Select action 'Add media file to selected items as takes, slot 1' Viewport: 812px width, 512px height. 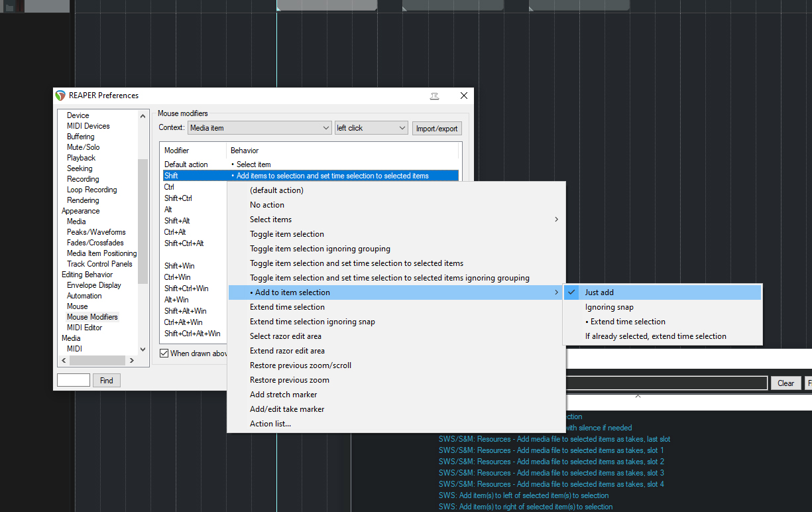click(x=551, y=450)
